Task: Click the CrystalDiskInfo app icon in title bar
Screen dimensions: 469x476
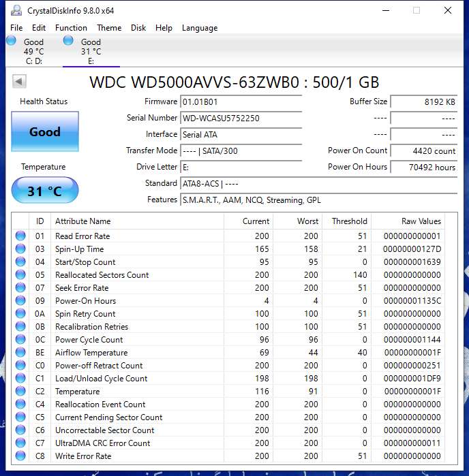Action: (x=16, y=11)
